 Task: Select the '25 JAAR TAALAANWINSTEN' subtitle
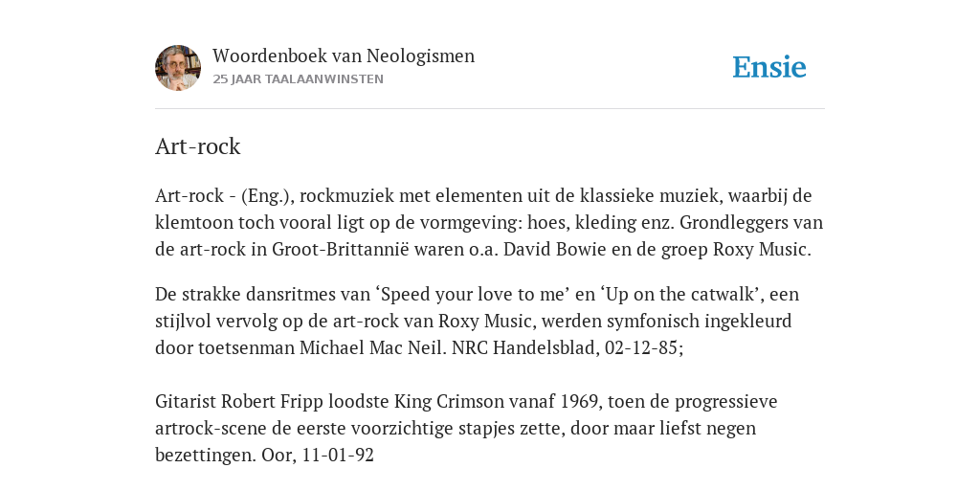299,79
